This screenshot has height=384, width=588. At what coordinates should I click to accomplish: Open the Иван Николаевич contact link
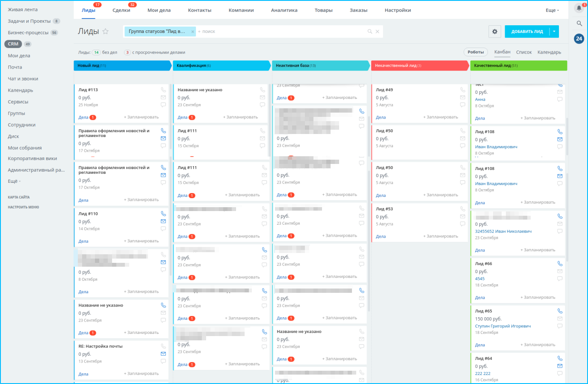(503, 231)
